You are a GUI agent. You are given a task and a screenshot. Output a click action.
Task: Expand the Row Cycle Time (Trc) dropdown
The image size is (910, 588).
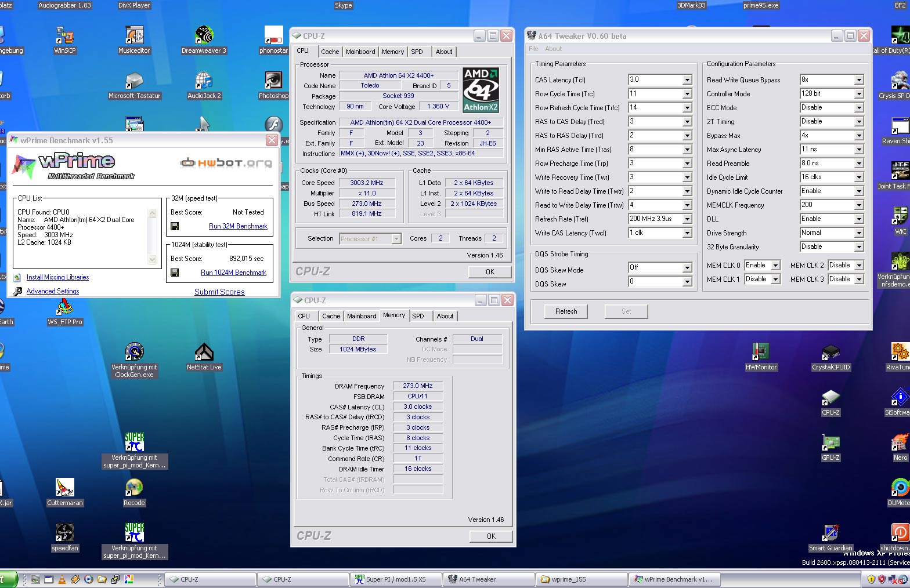click(x=687, y=94)
